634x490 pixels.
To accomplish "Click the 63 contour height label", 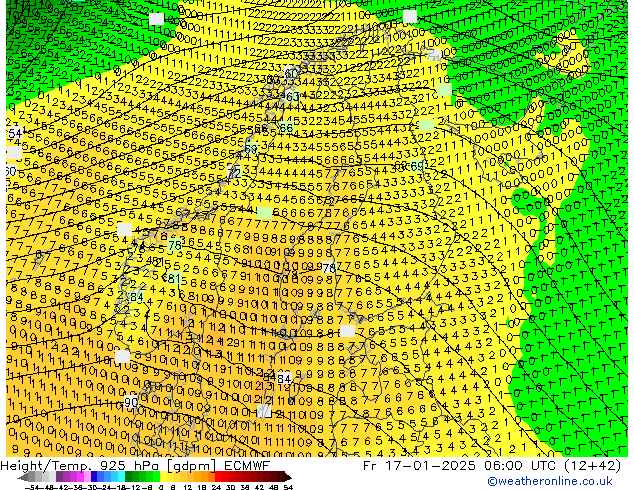I will click(292, 97).
